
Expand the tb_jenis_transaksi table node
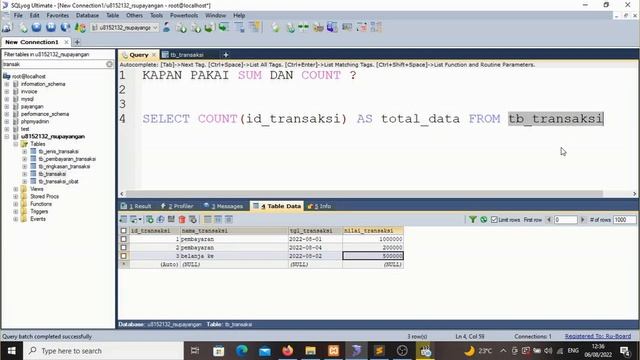(24, 151)
